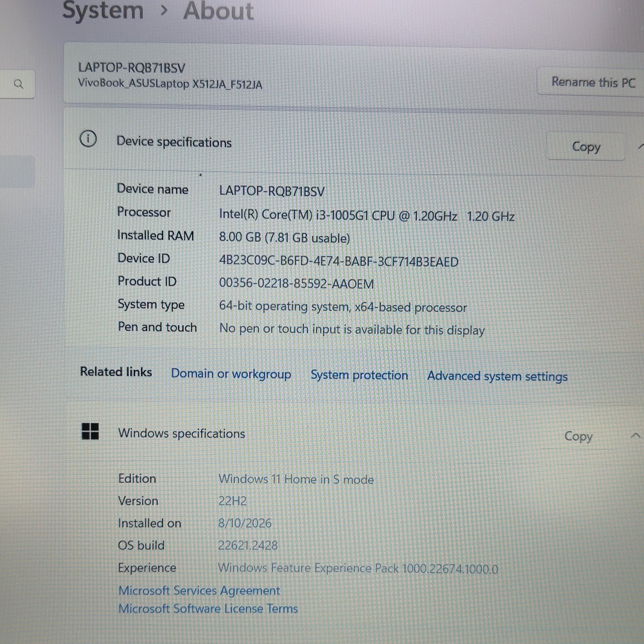Click the Windows logo icon
The width and height of the screenshot is (644, 644).
(x=90, y=431)
